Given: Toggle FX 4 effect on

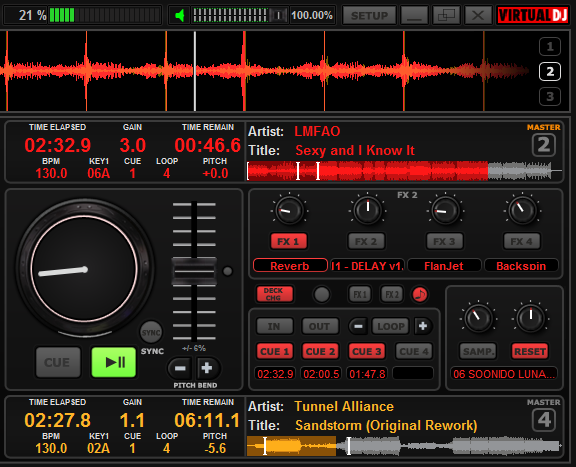Looking at the screenshot, I should point(522,241).
